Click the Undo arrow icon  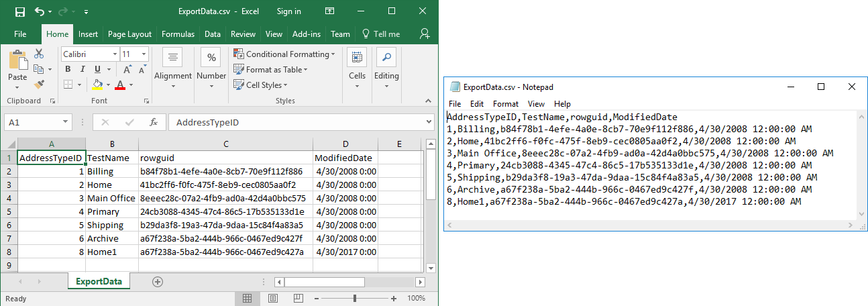tap(40, 11)
